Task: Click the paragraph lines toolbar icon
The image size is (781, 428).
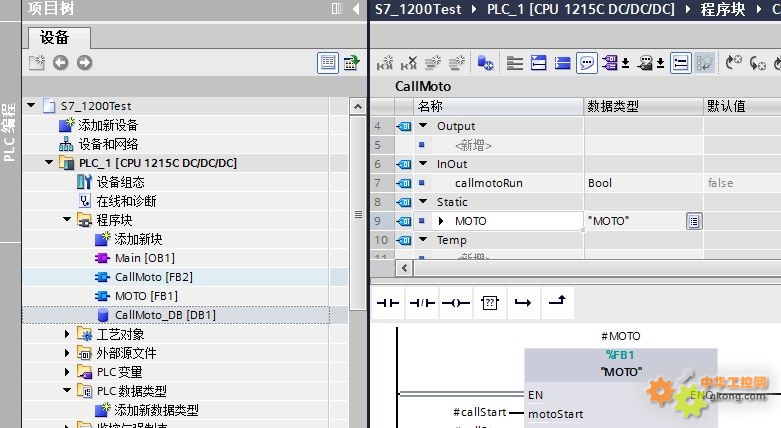Action: click(515, 63)
